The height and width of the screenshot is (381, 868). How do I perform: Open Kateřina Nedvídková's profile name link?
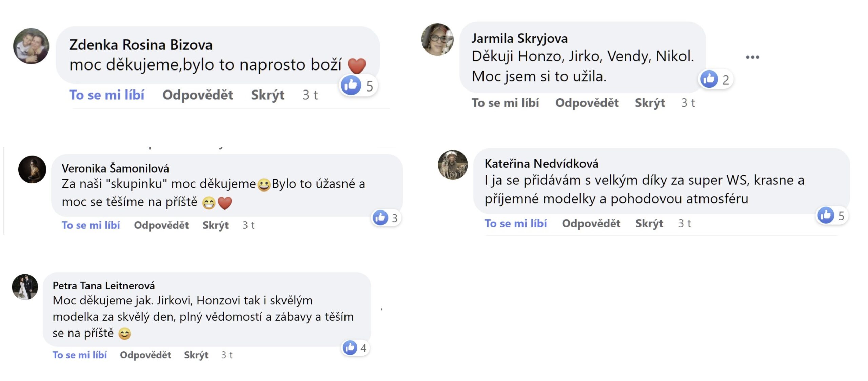point(541,164)
